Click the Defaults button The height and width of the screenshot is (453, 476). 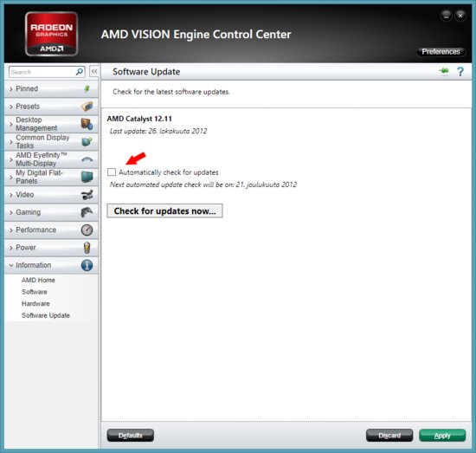(x=130, y=436)
